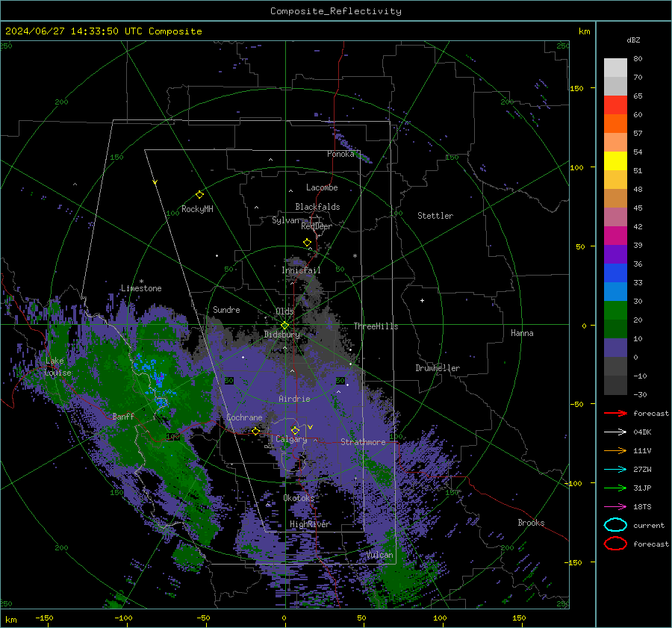Screen dimensions: 672x628
Task: Click the orange 111V arrow icon
Action: [x=615, y=450]
